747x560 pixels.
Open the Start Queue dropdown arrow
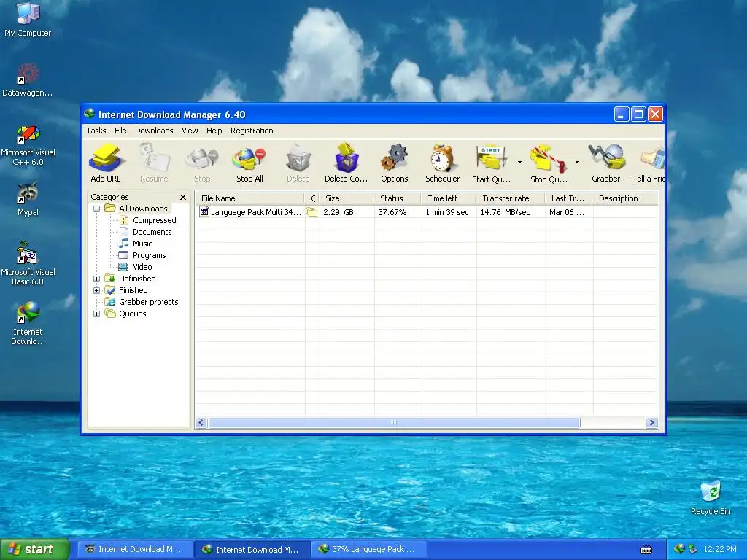[x=519, y=163]
